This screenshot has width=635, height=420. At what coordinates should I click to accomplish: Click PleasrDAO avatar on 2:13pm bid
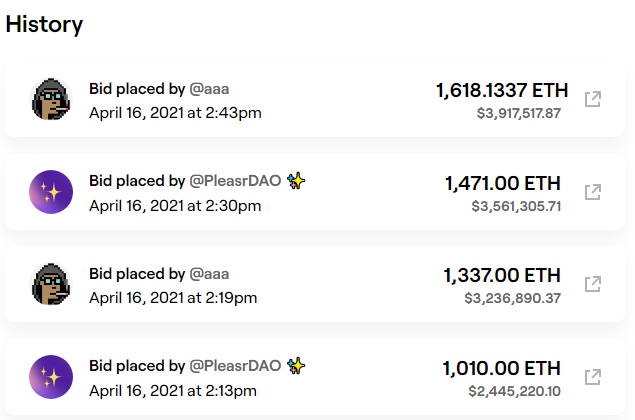coord(50,376)
